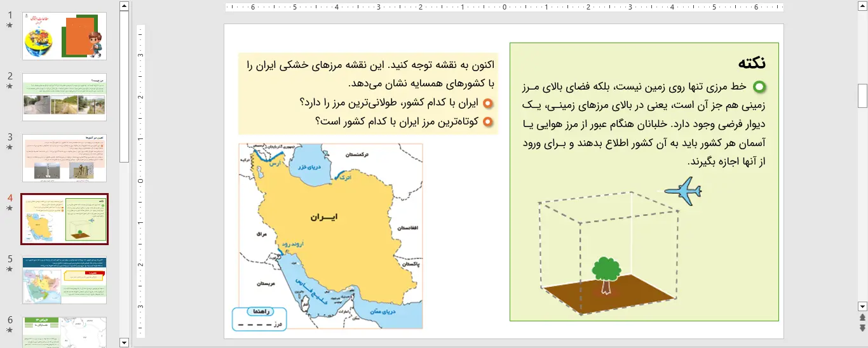Image resolution: width=868 pixels, height=348 pixels.
Task: Click main editor scrollbar down arrow
Action: (x=862, y=305)
